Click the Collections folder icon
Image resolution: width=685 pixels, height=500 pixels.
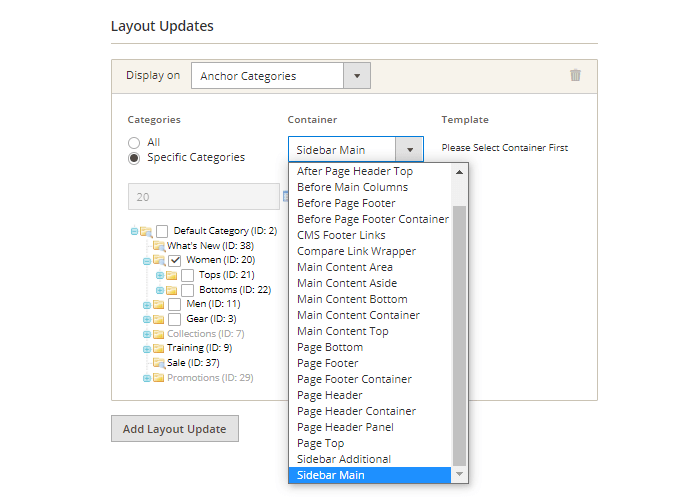(158, 334)
